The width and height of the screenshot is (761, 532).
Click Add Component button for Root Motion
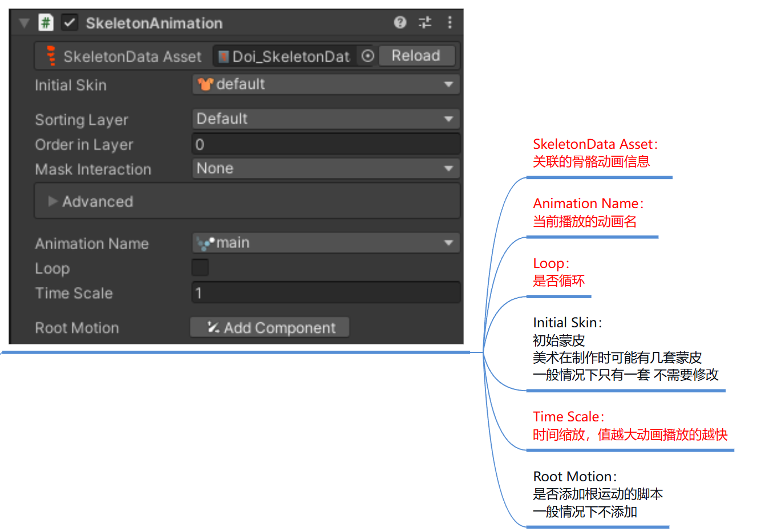point(270,328)
